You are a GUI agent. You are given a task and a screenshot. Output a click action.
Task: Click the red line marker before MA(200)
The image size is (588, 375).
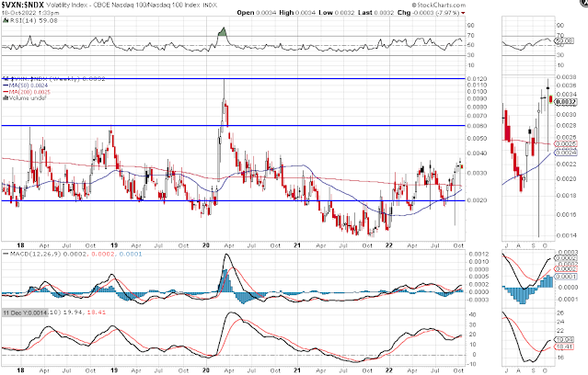click(6, 92)
